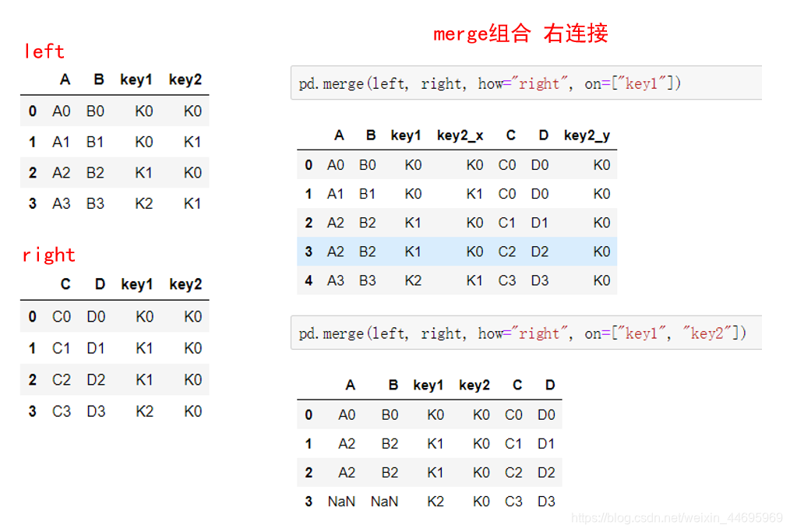
Task: Click the K2 cell in the left table
Action: click(143, 203)
